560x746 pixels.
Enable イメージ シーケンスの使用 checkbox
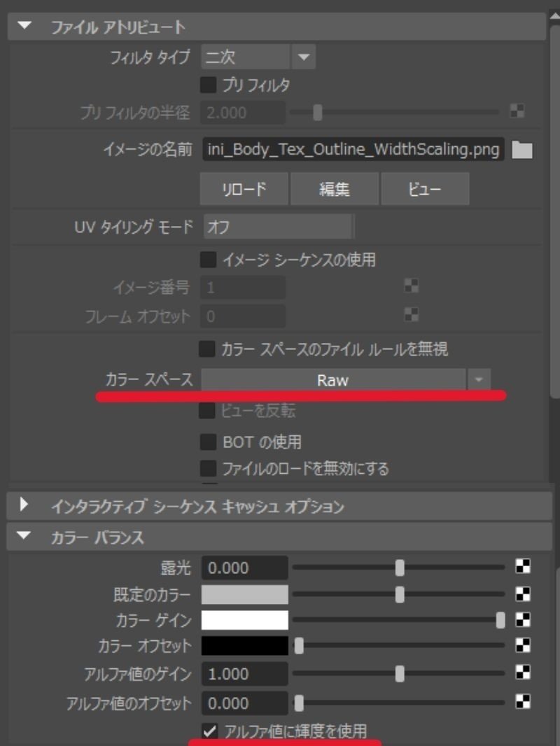pyautogui.click(x=208, y=260)
